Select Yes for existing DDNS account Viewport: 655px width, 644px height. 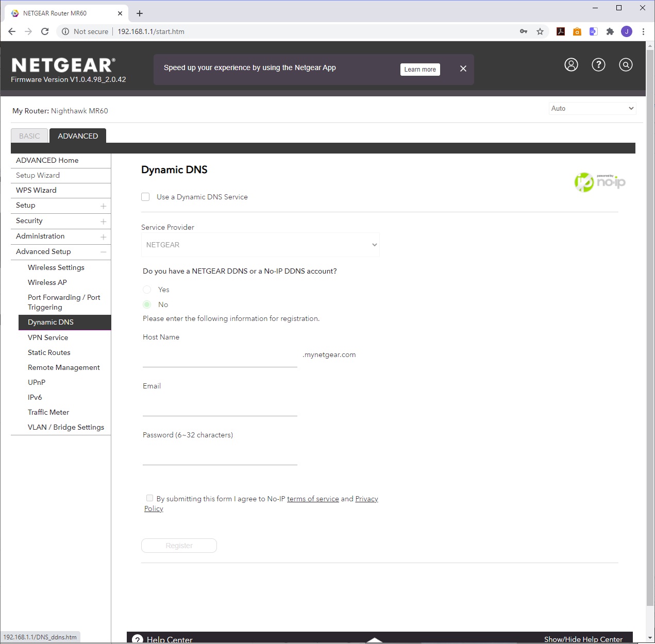147,290
